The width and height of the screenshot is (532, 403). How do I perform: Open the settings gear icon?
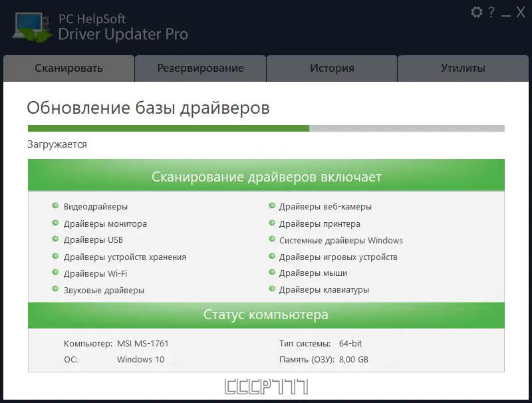tap(475, 12)
